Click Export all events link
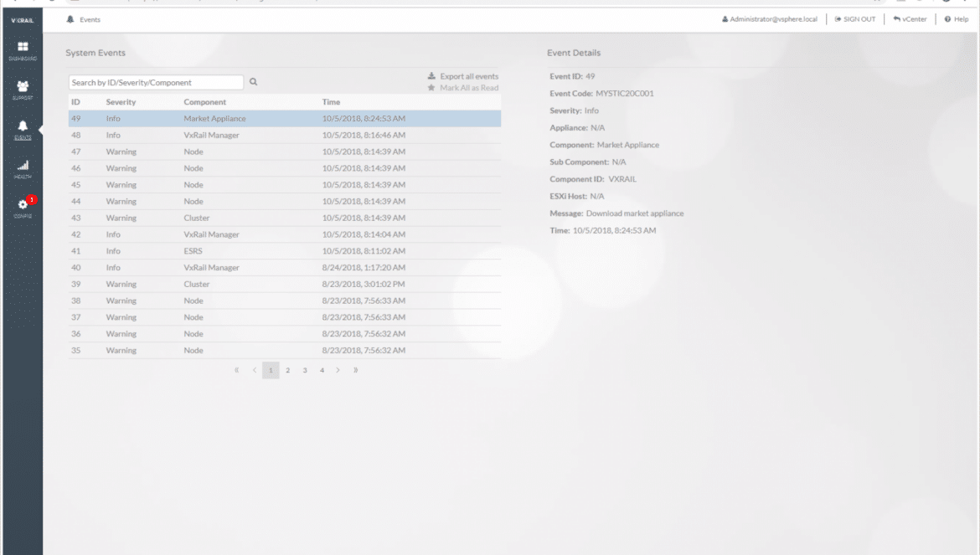 pos(469,76)
